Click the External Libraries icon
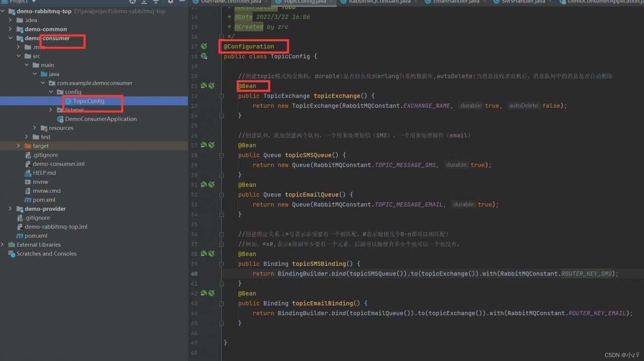The height and width of the screenshot is (361, 644). click(x=12, y=245)
